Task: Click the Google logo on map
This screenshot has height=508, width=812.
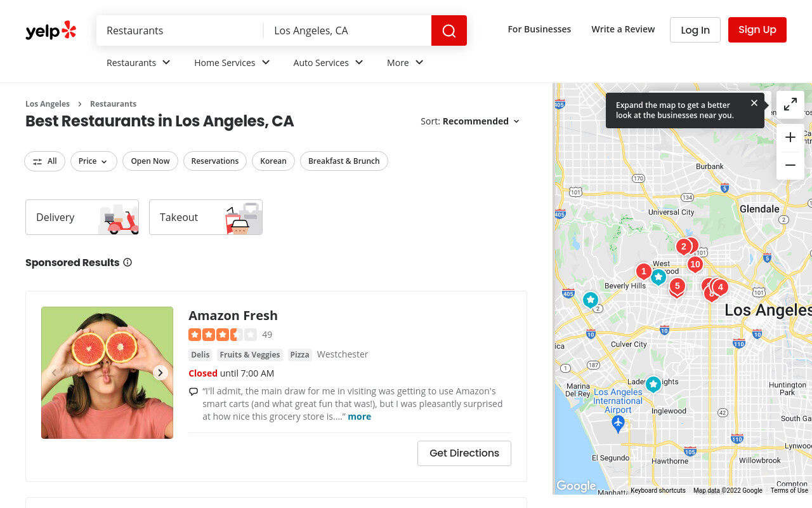Action: (576, 486)
